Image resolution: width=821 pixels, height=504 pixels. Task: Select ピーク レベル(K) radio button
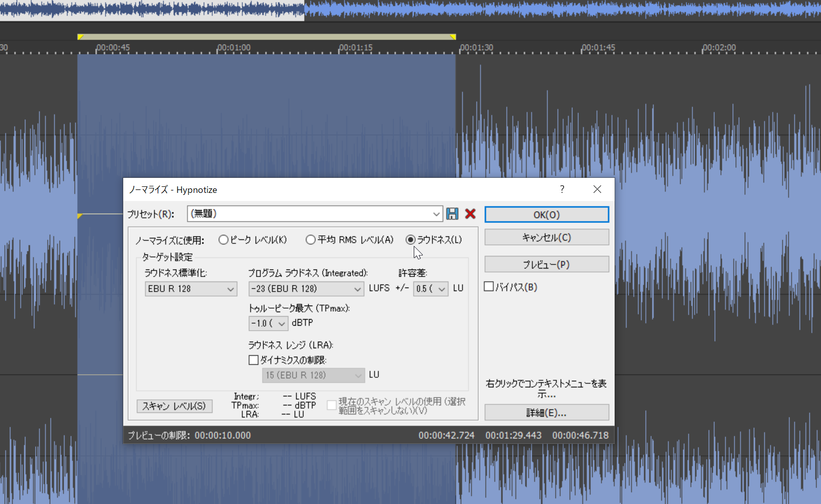click(223, 240)
